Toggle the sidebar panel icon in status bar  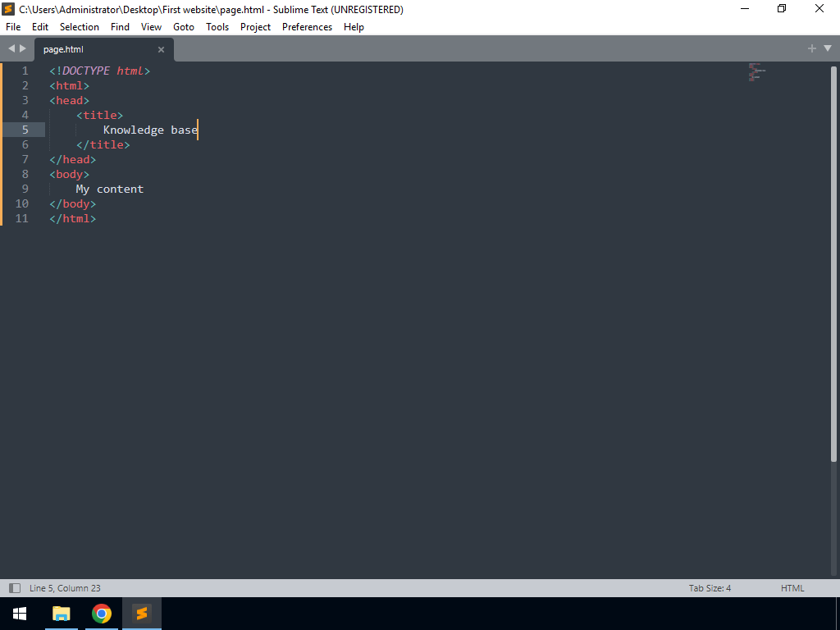point(15,588)
